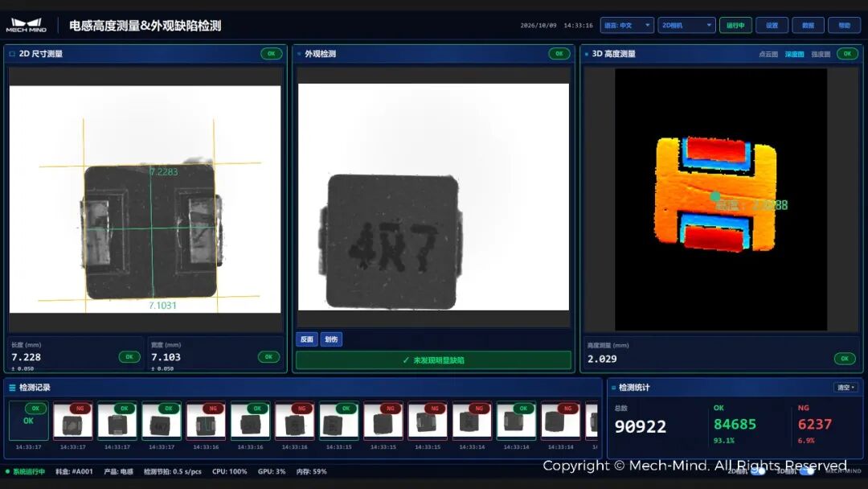The width and height of the screenshot is (868, 489).
Task: Click the green dot beside 系统运行中
Action: 8,472
